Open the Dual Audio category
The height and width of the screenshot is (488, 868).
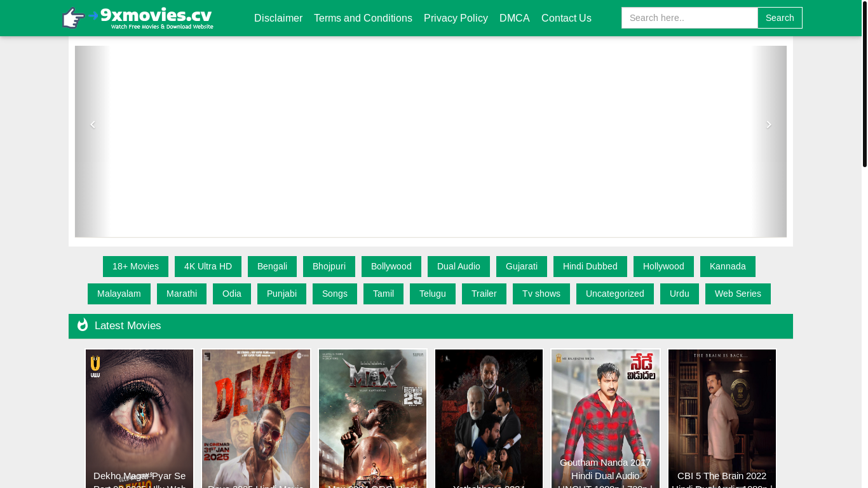click(x=458, y=266)
